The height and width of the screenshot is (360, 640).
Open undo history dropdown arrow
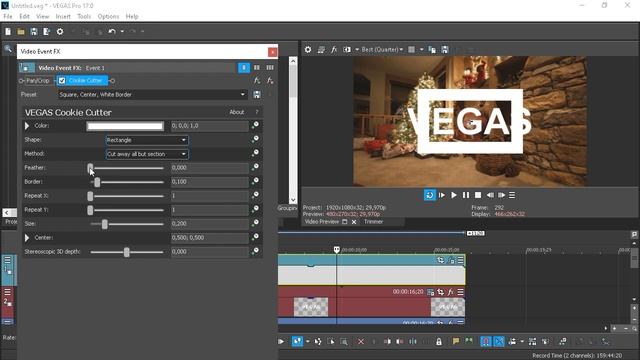[122, 31]
